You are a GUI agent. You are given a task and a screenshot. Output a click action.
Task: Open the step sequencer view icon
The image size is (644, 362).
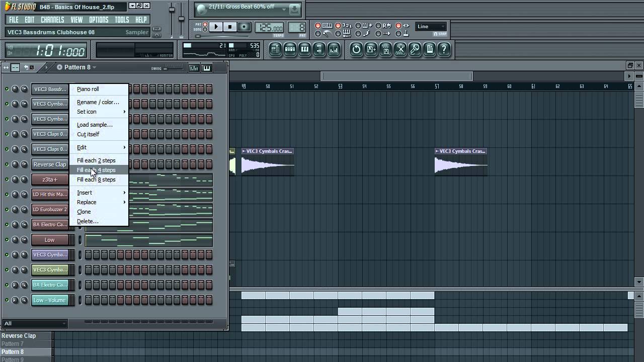(290, 49)
